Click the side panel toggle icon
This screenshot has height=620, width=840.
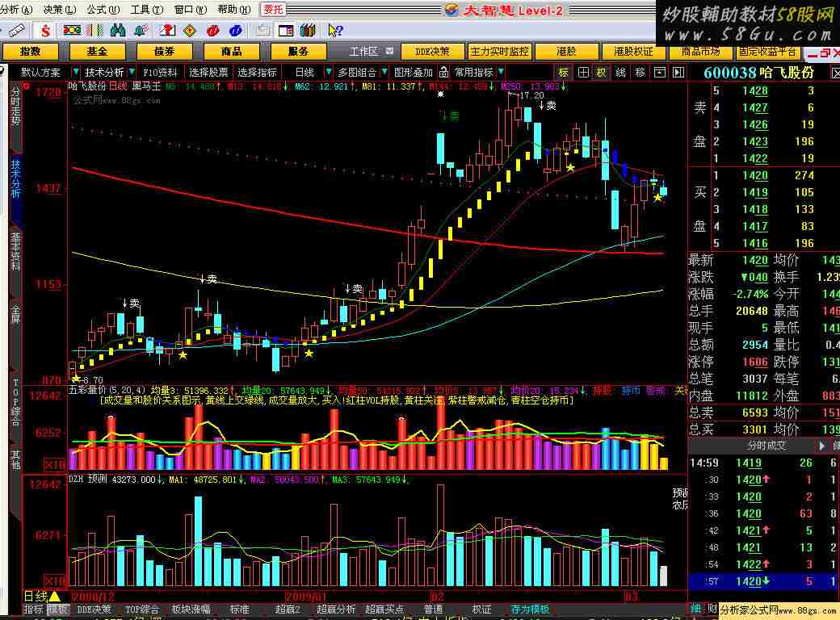pos(678,73)
